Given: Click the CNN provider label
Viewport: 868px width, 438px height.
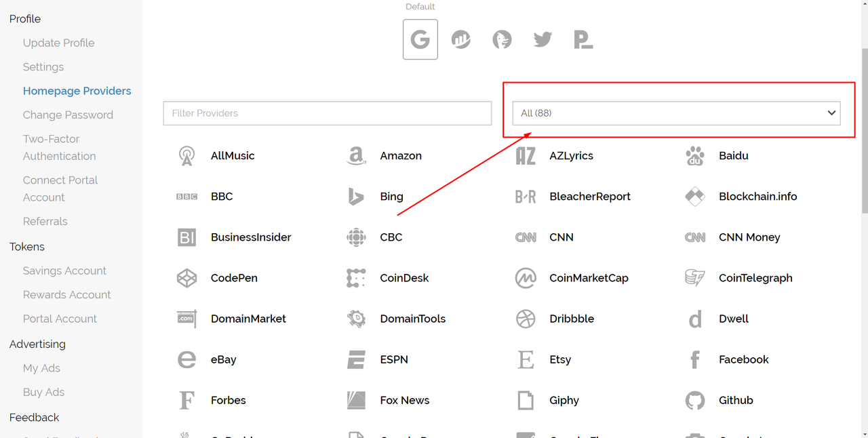Looking at the screenshot, I should point(561,237).
